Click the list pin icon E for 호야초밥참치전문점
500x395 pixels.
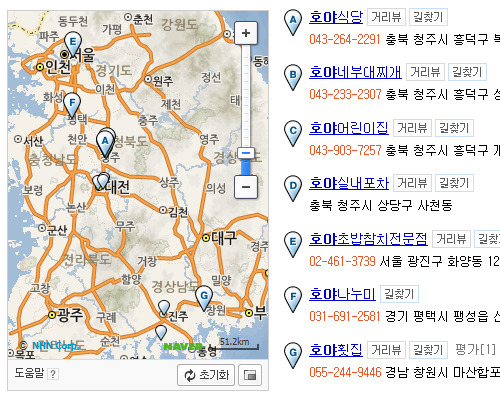(x=293, y=244)
